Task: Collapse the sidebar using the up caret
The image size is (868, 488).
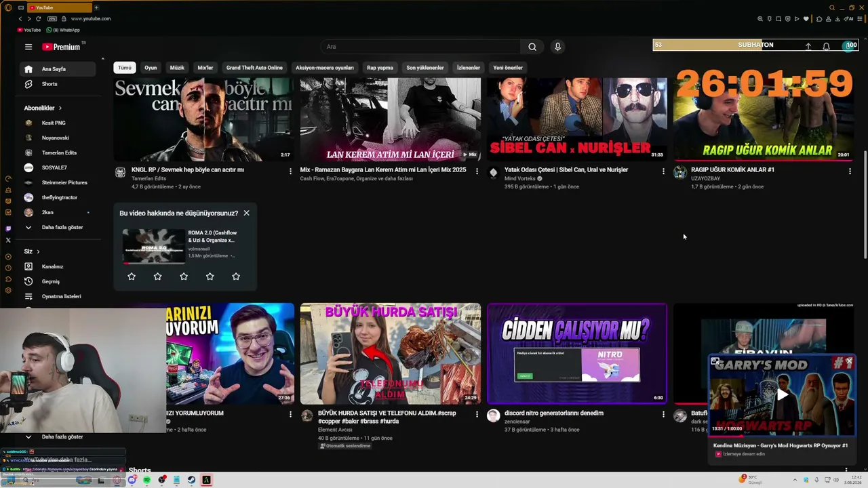Action: click(103, 60)
